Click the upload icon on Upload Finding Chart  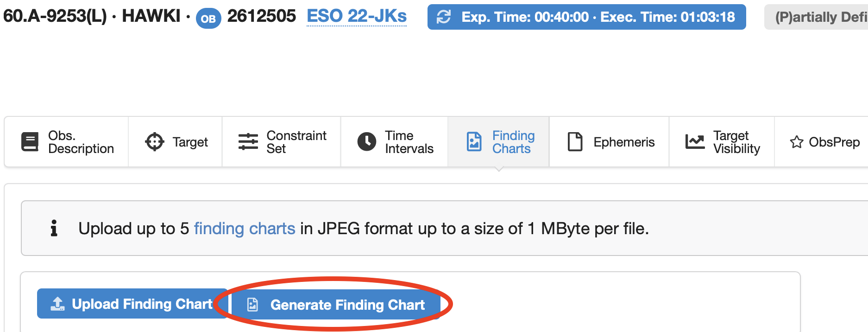tap(57, 304)
